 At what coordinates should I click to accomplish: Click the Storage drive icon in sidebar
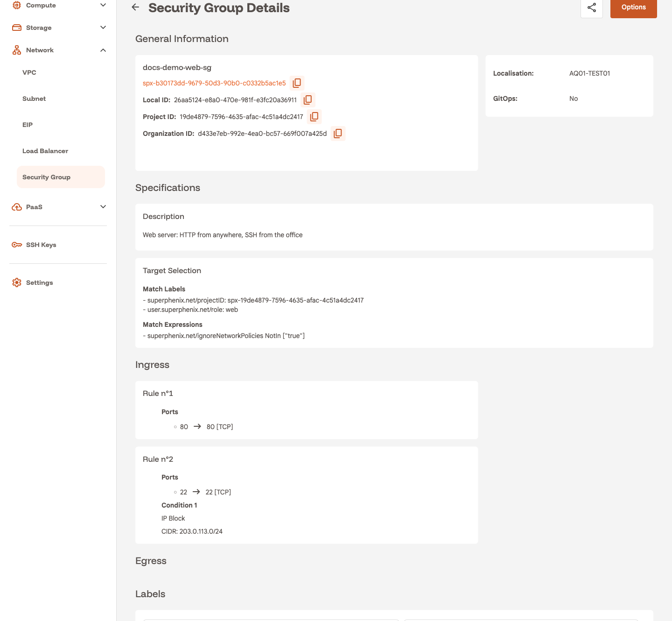[x=17, y=28]
